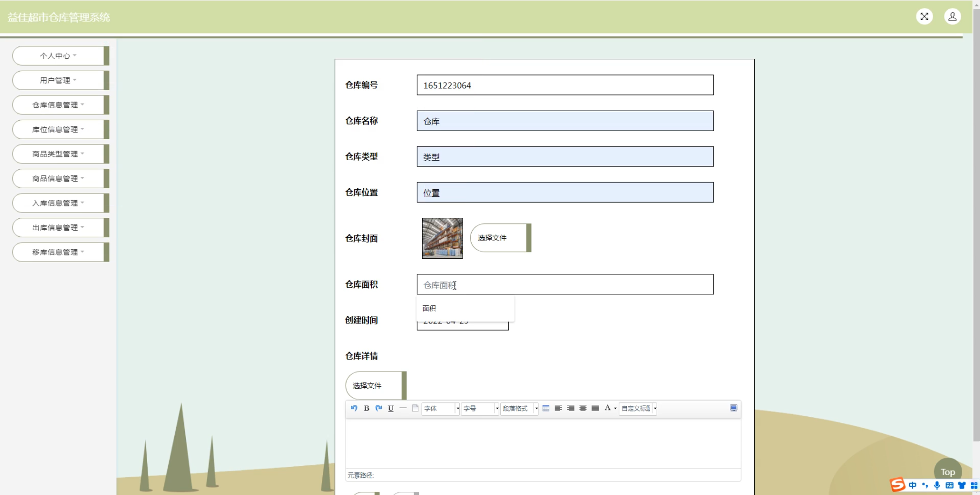Image resolution: width=980 pixels, height=495 pixels.
Task: Click the fullscreen expand icon in the header
Action: coord(924,17)
